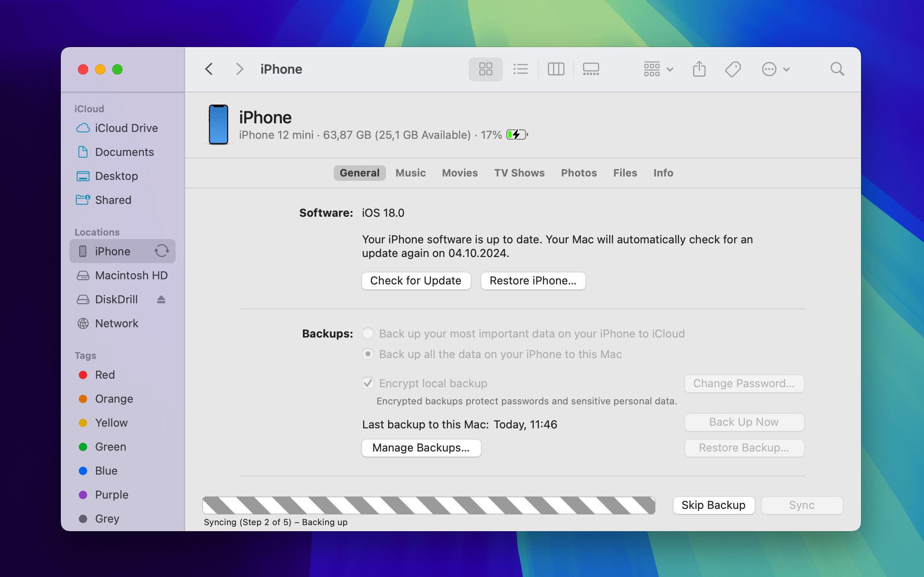Image resolution: width=924 pixels, height=577 pixels.
Task: Toggle Encrypt local backup checkbox
Action: 368,383
